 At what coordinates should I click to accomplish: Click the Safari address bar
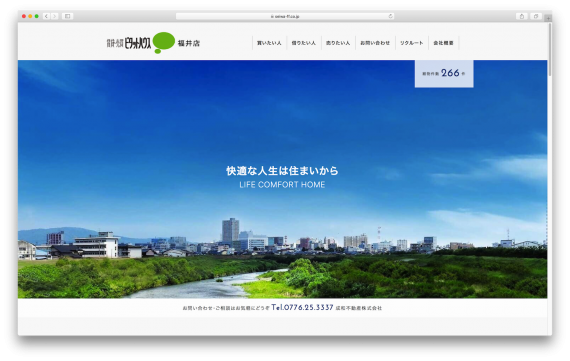(x=285, y=16)
